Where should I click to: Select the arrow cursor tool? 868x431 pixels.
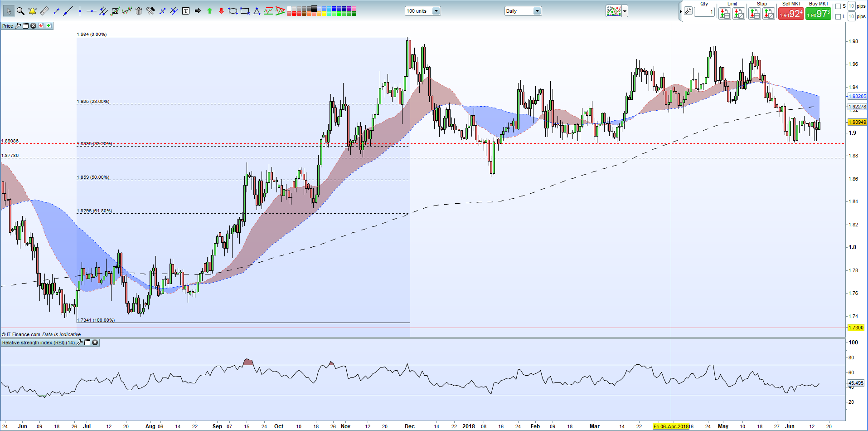click(x=9, y=11)
